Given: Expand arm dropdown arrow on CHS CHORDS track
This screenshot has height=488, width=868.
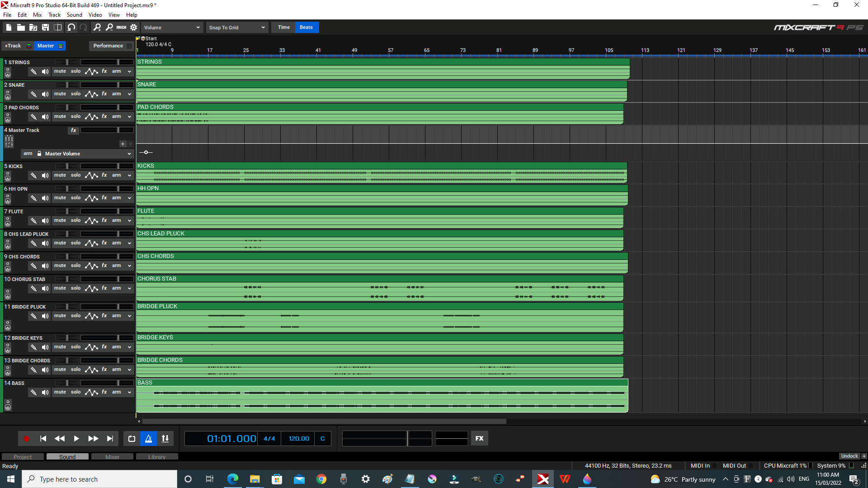Looking at the screenshot, I should (129, 266).
